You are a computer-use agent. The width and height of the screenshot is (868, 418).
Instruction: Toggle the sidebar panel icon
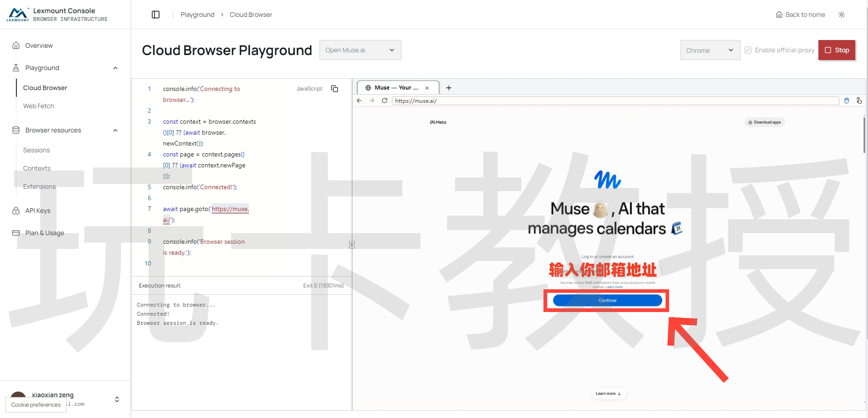(x=156, y=15)
